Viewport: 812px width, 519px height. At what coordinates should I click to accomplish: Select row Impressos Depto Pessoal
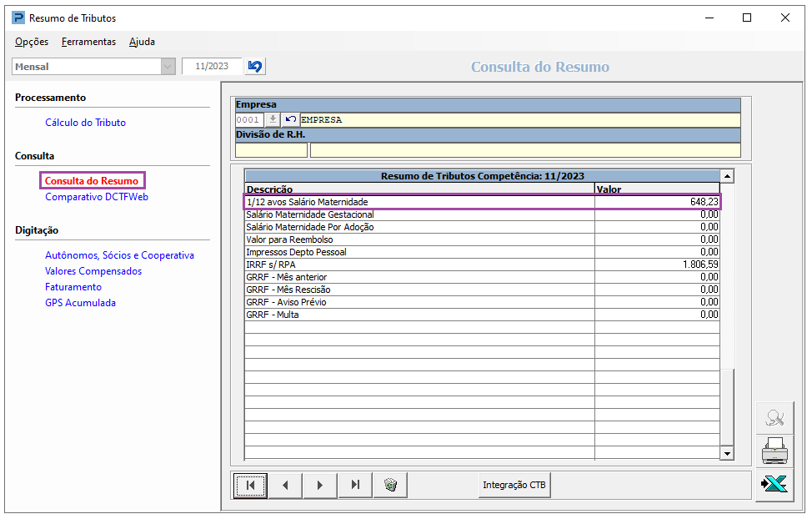(x=482, y=252)
